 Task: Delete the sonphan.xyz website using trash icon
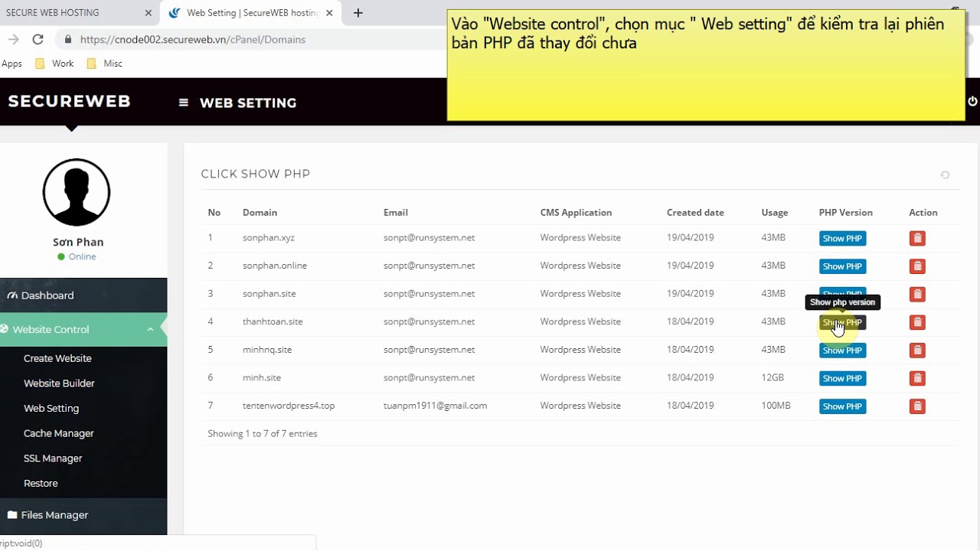pos(917,238)
